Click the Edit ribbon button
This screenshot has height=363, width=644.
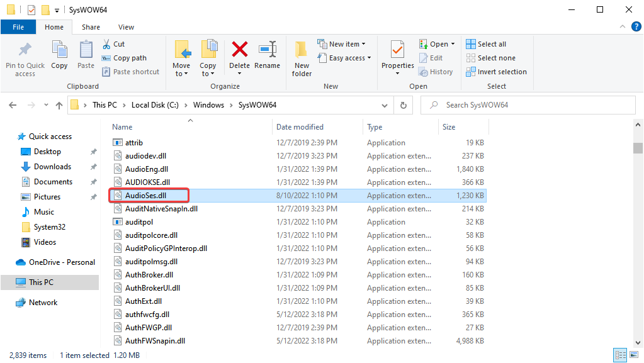pyautogui.click(x=431, y=58)
